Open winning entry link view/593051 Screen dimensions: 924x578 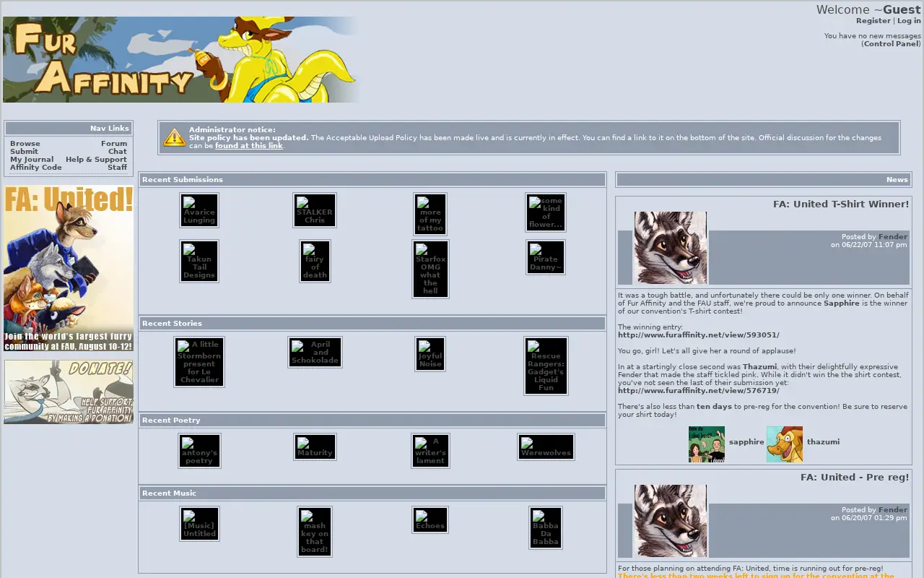tap(699, 335)
